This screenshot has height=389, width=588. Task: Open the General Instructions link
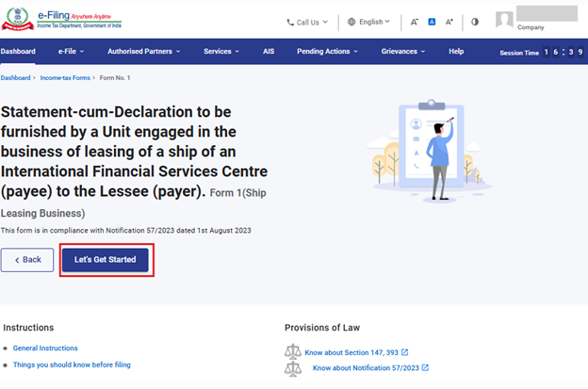[x=45, y=348]
